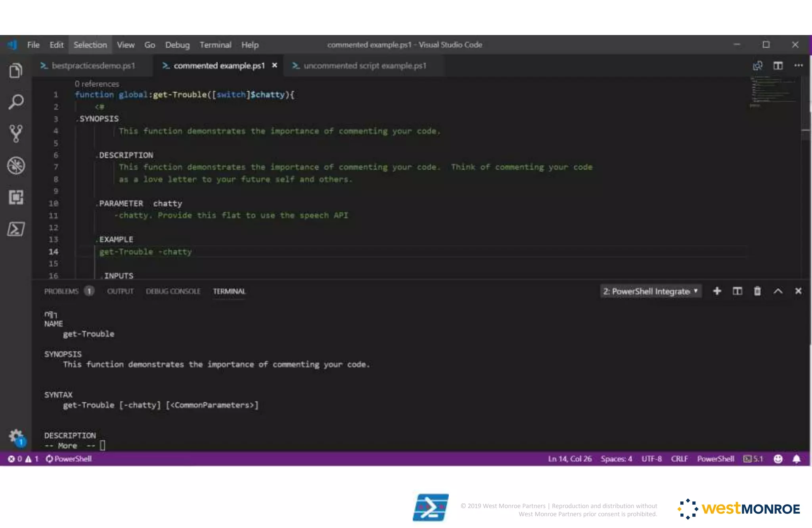Open the Explorer view in activity bar
812x528 pixels.
click(x=16, y=71)
